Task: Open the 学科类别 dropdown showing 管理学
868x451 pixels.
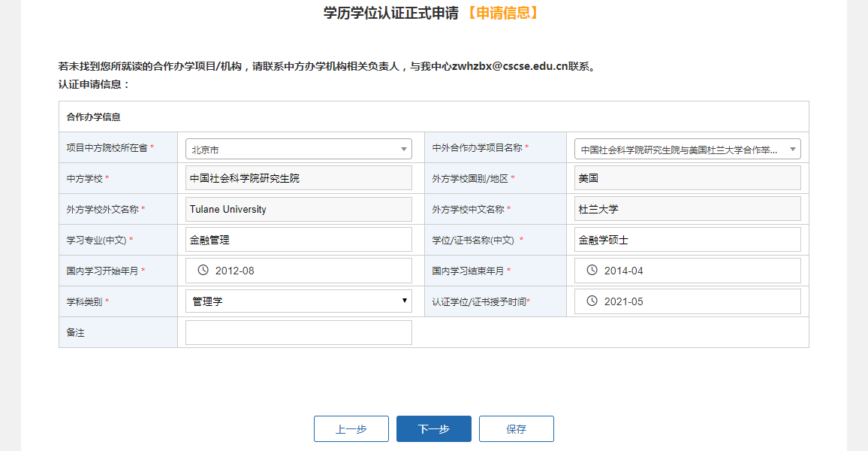Action: point(298,301)
